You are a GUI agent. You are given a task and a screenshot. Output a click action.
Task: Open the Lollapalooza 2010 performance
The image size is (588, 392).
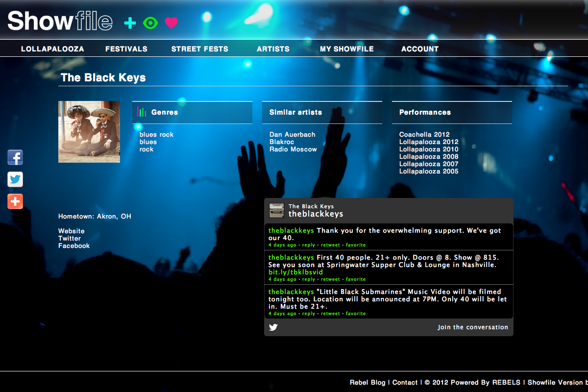pyautogui.click(x=429, y=149)
